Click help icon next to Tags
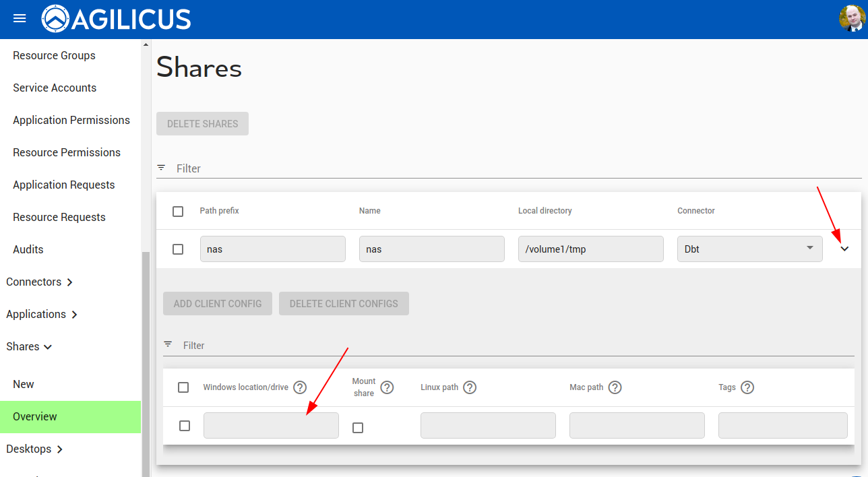Viewport: 868px width, 477px height. 747,387
